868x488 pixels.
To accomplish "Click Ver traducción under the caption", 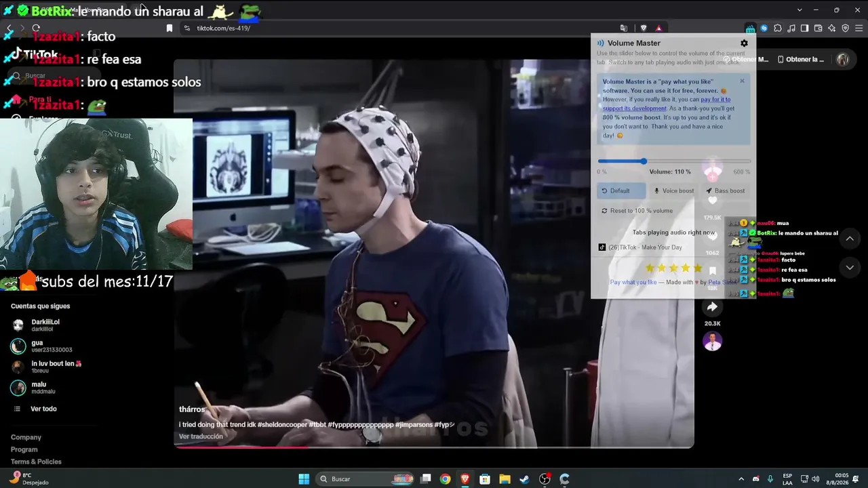I will pos(201,436).
